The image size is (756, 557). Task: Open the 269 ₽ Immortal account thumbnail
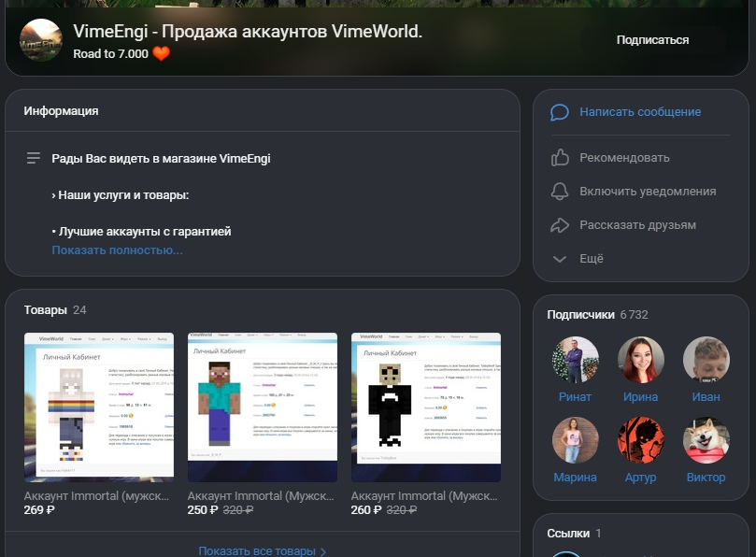tap(99, 407)
